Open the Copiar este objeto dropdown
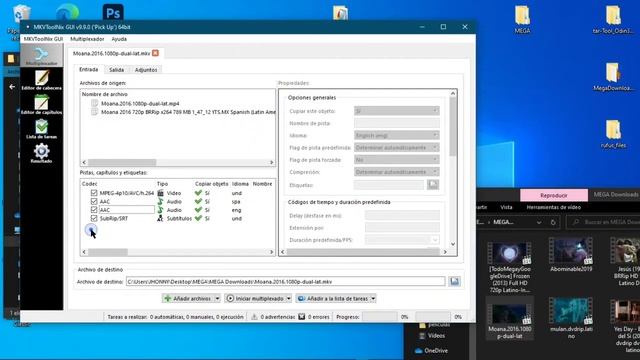The height and width of the screenshot is (360, 640). tap(396, 111)
